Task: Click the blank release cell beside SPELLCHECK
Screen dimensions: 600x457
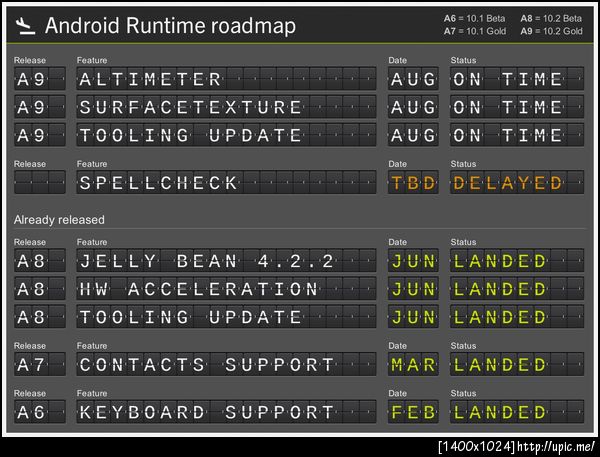Action: pos(40,182)
